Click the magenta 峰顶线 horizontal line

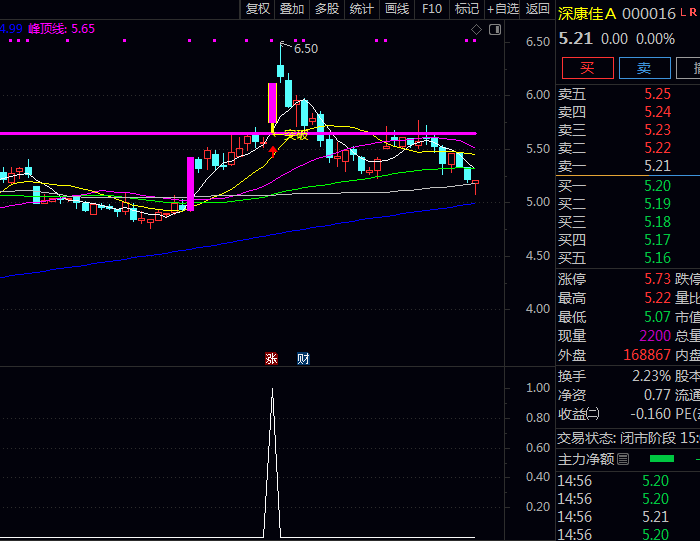(x=238, y=133)
